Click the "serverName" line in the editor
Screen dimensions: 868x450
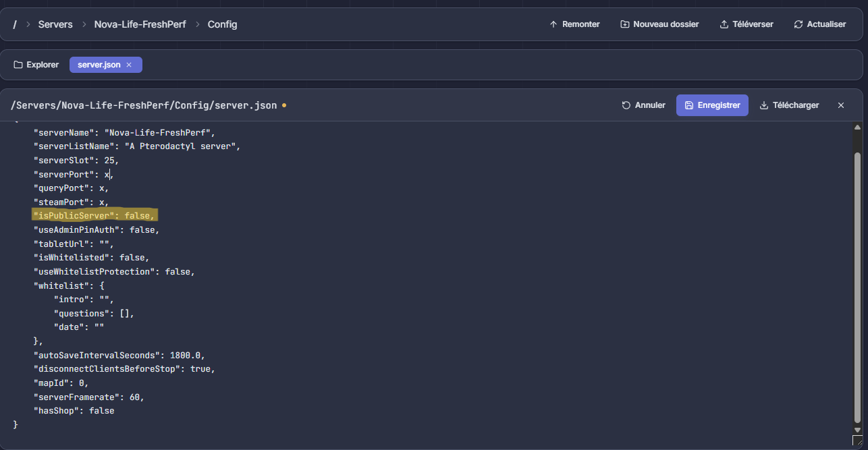pyautogui.click(x=124, y=133)
